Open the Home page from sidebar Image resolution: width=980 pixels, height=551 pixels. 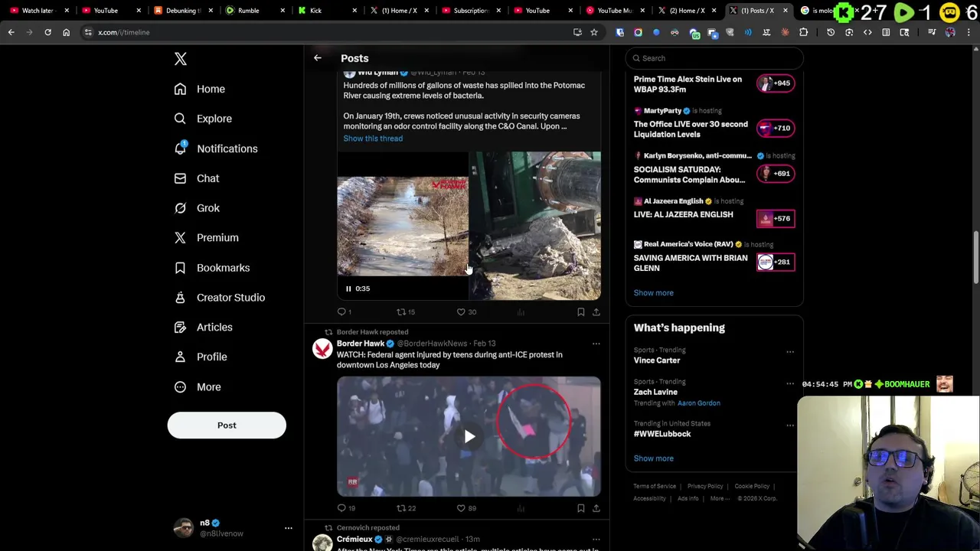199,89
